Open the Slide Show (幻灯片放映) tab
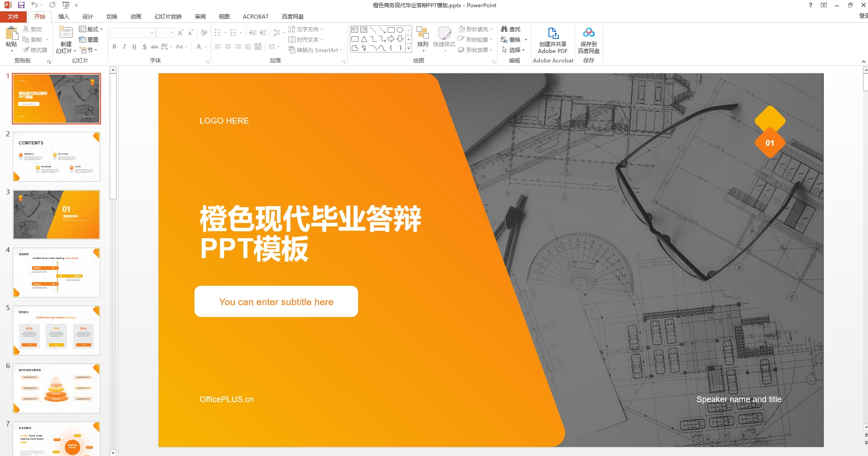The width and height of the screenshot is (868, 456). click(x=168, y=17)
